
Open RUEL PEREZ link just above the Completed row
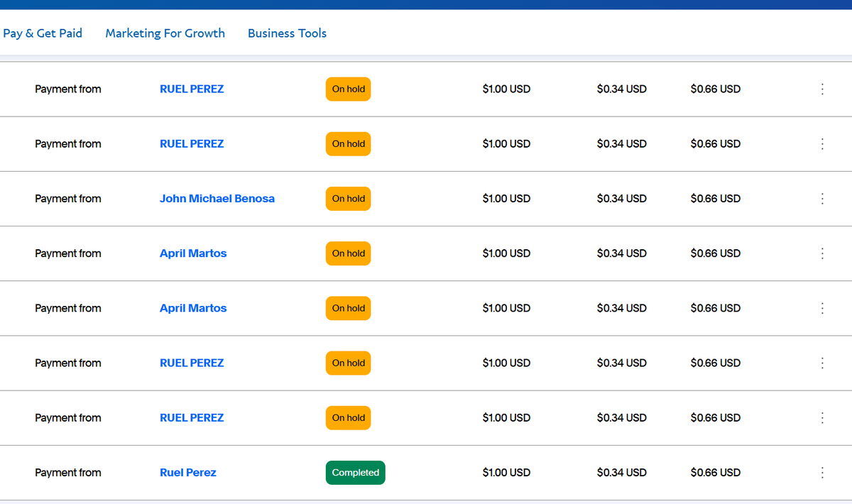192,418
